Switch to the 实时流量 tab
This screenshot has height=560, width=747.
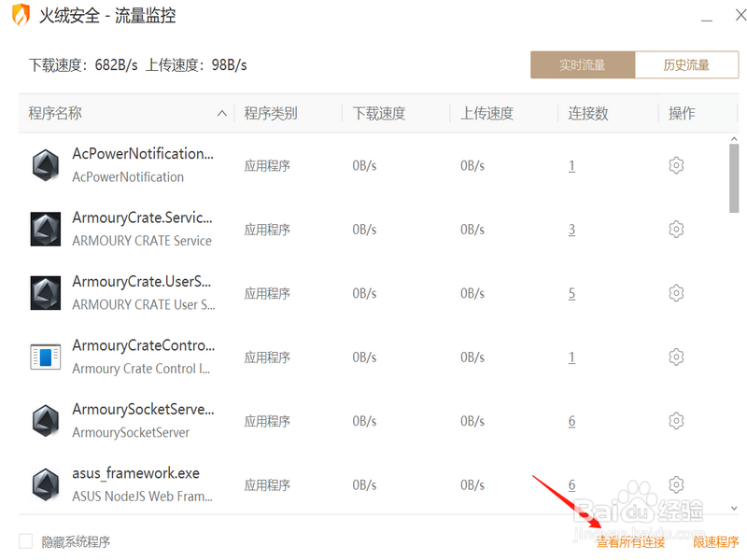click(583, 64)
